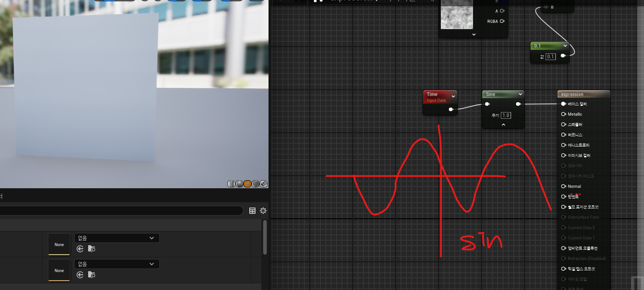Select the Sine node title
Screen dimensions: 644x290
490,94
